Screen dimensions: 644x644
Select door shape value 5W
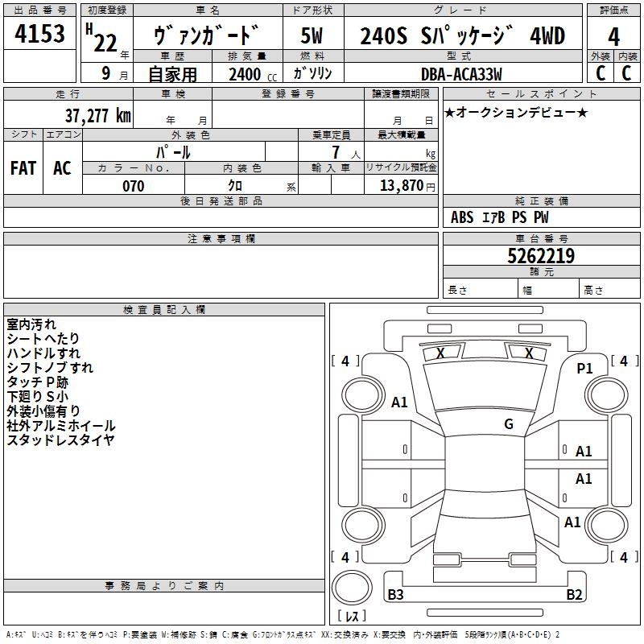point(312,35)
